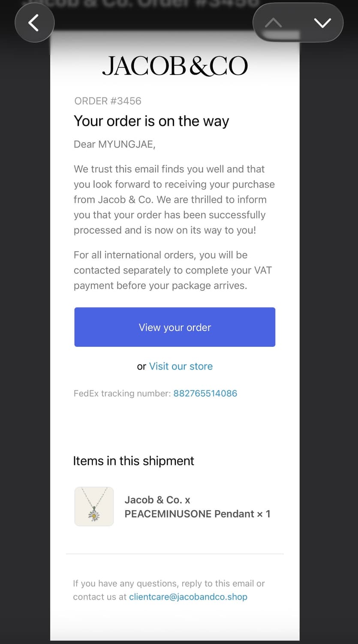This screenshot has width=358, height=644.
Task: Tap the "We trust this email" paragraph
Action: (174, 200)
